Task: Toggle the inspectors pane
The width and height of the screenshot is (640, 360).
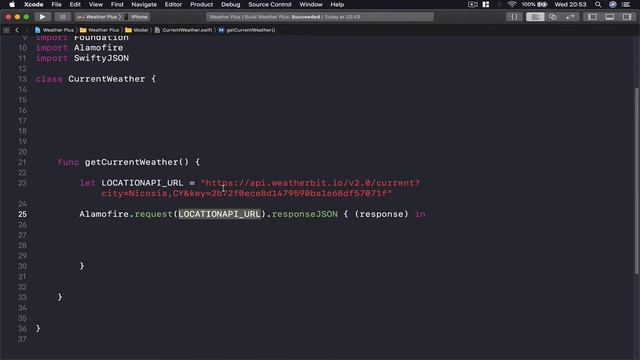Action: tap(627, 17)
